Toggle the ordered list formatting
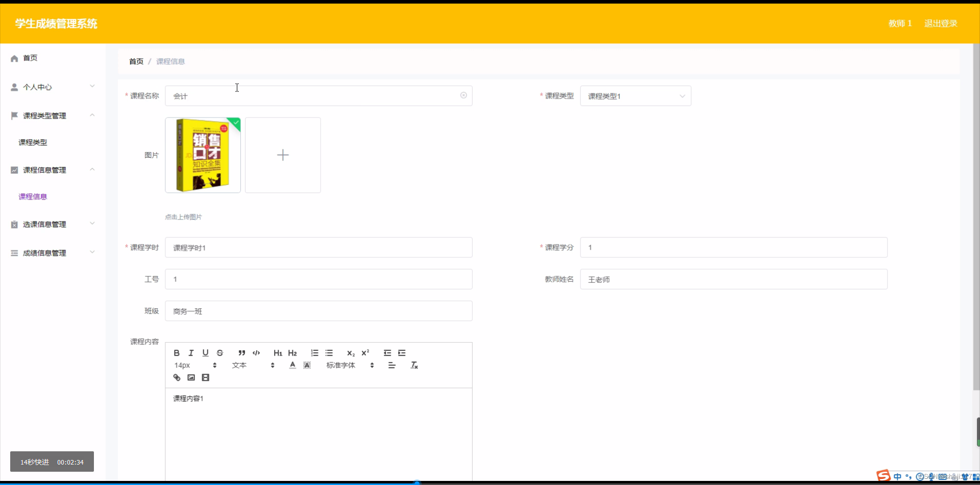Viewport: 980px width, 485px height. point(314,353)
